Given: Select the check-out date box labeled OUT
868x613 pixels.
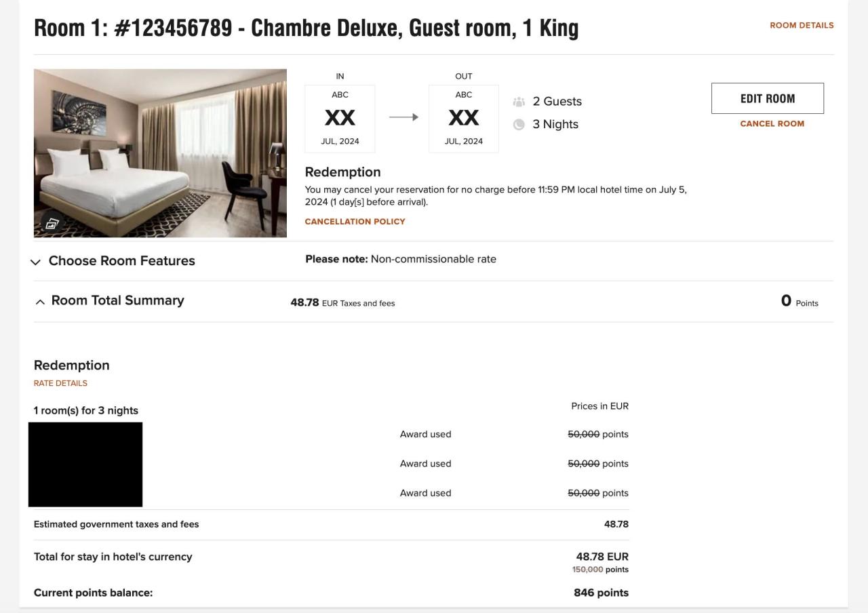Looking at the screenshot, I should (x=463, y=118).
